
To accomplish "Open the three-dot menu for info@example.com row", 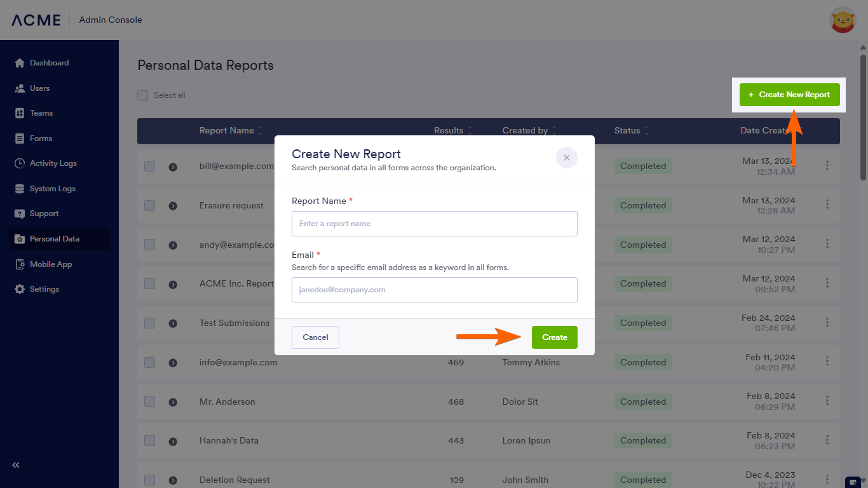I will click(827, 362).
